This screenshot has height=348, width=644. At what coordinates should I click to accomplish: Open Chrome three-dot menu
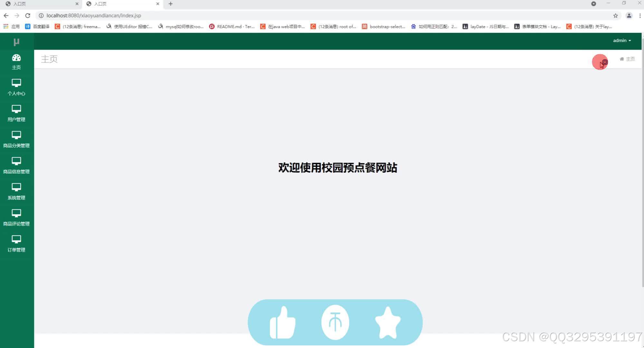(640, 15)
